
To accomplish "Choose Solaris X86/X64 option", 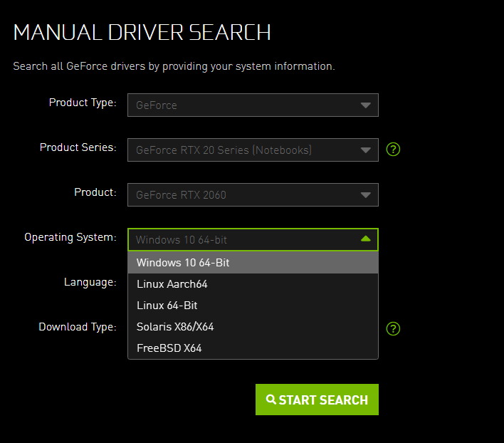I will pyautogui.click(x=253, y=327).
